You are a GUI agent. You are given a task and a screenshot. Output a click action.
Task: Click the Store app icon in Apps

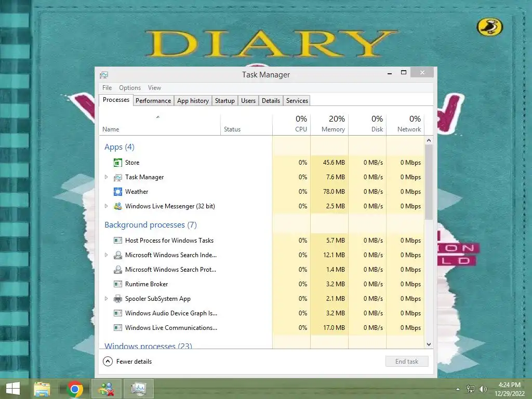click(x=118, y=163)
